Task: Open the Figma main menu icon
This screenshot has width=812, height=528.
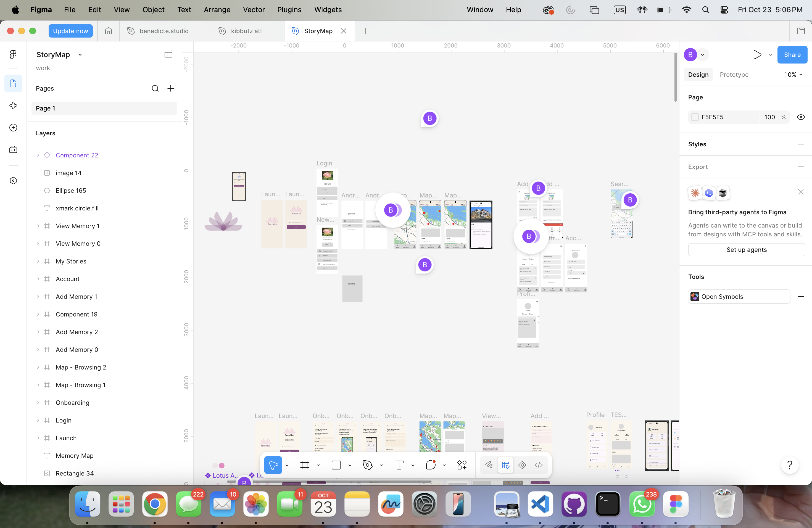Action: 13,55
